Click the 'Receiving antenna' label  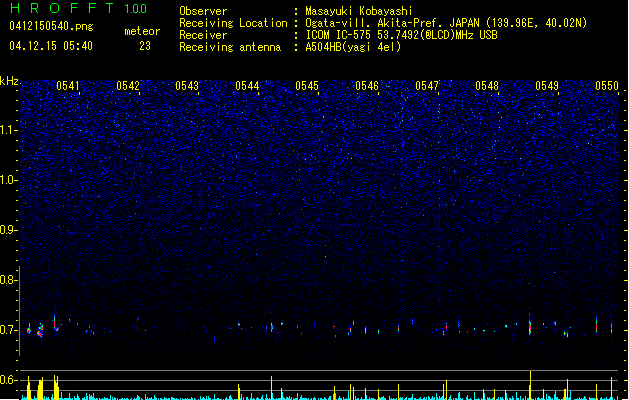click(x=230, y=47)
